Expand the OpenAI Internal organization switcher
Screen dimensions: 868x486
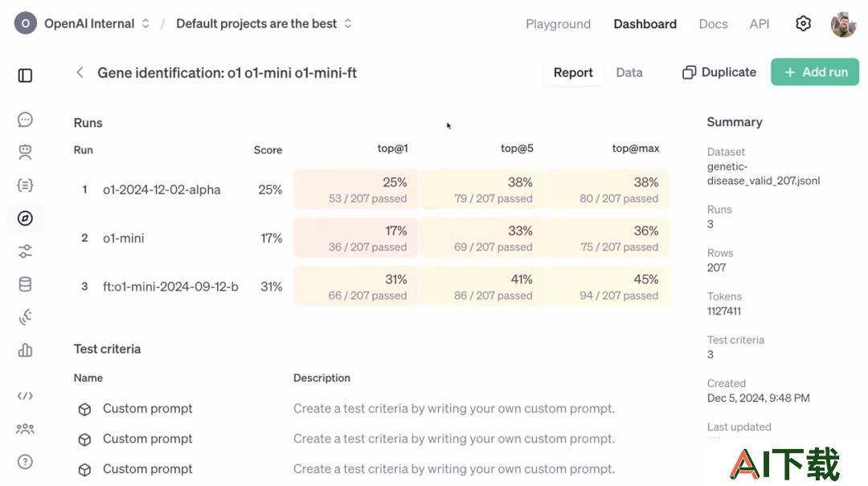[x=83, y=23]
